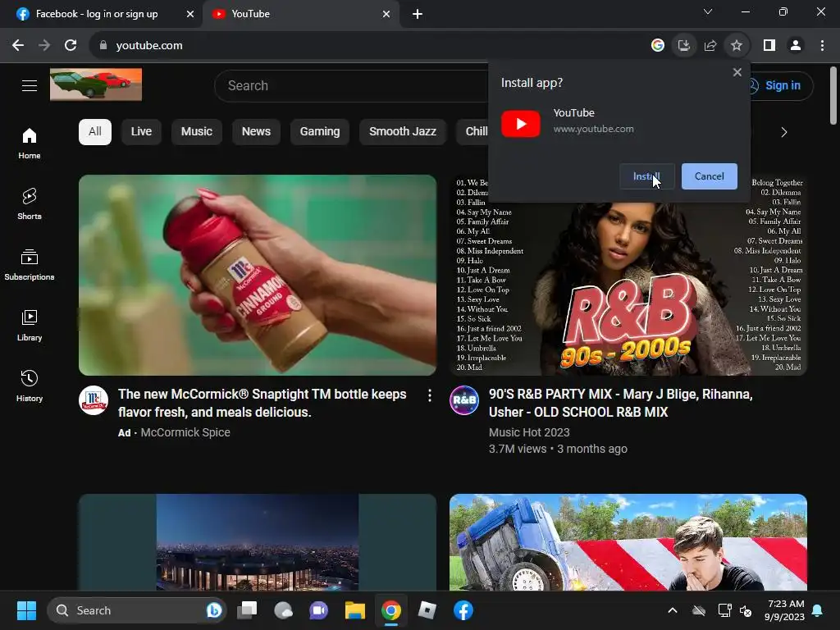This screenshot has width=840, height=630.
Task: Select the All category chip
Action: point(95,132)
